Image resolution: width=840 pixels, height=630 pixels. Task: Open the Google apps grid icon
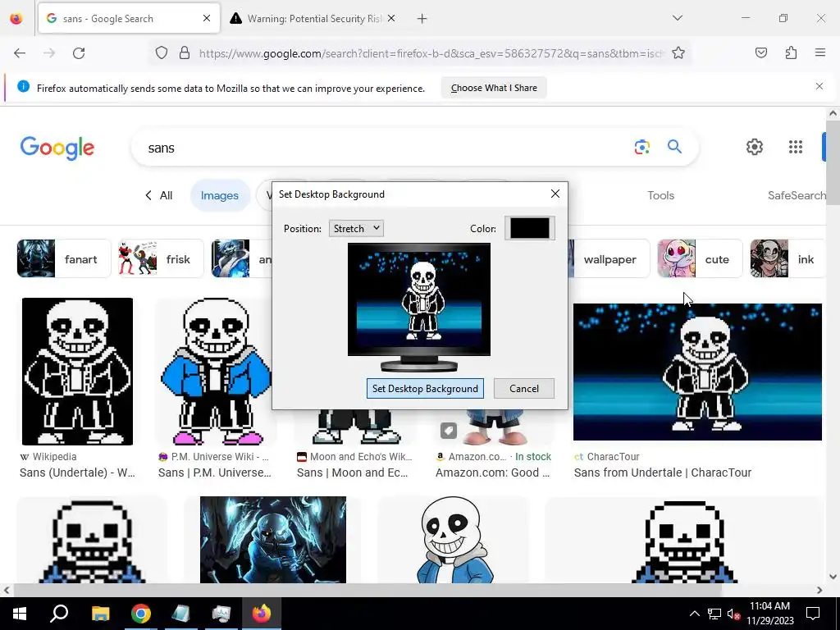pos(796,147)
